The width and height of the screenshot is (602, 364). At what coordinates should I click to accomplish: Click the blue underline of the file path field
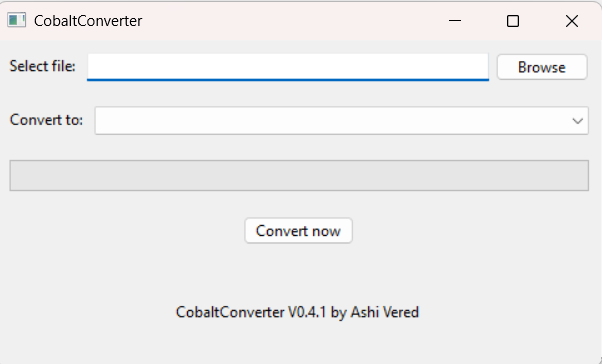click(288, 80)
